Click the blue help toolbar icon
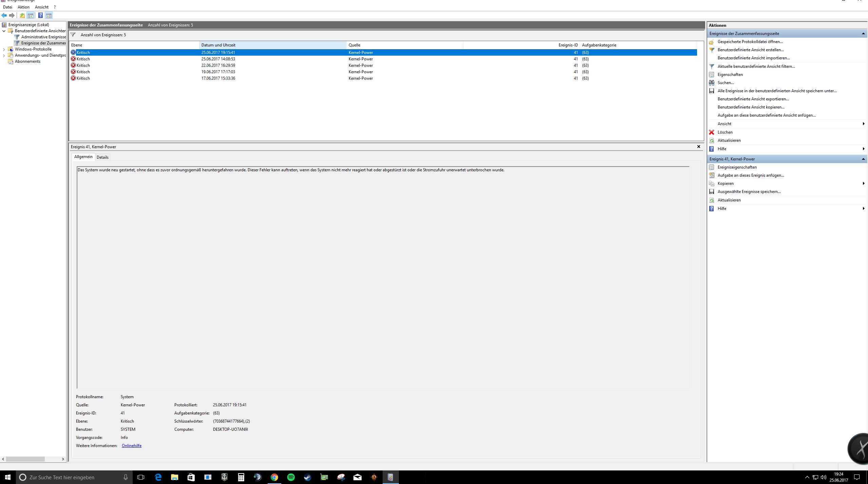This screenshot has height=484, width=868. pos(40,15)
